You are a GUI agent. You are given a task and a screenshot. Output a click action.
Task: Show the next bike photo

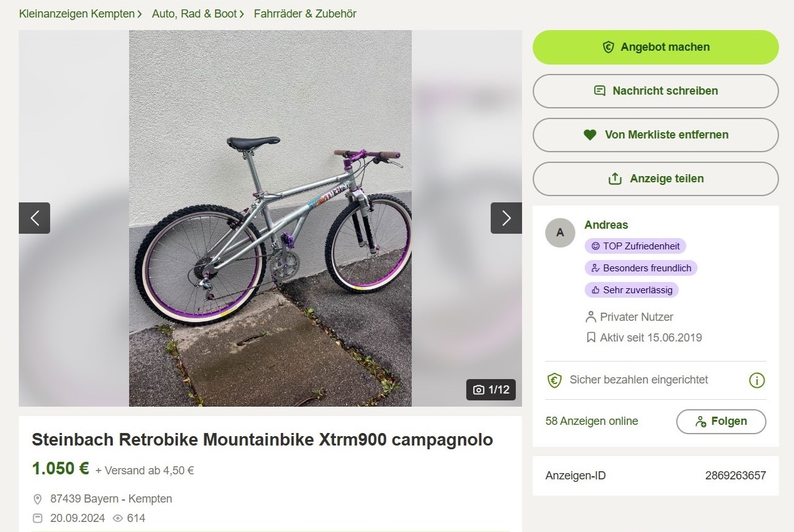click(506, 218)
